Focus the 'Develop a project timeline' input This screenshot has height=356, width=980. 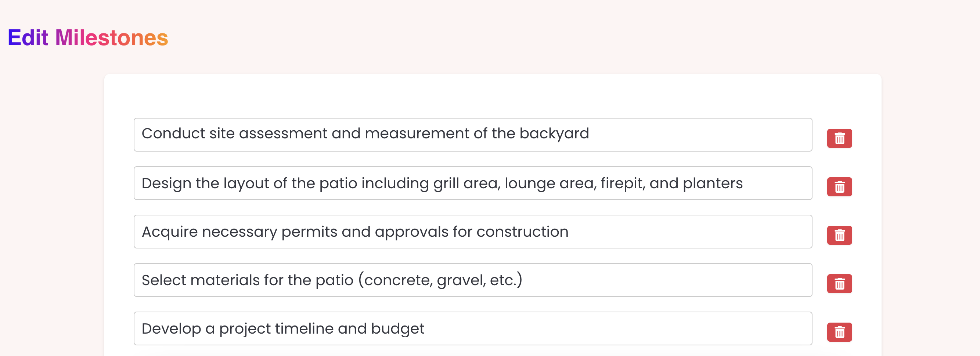473,328
